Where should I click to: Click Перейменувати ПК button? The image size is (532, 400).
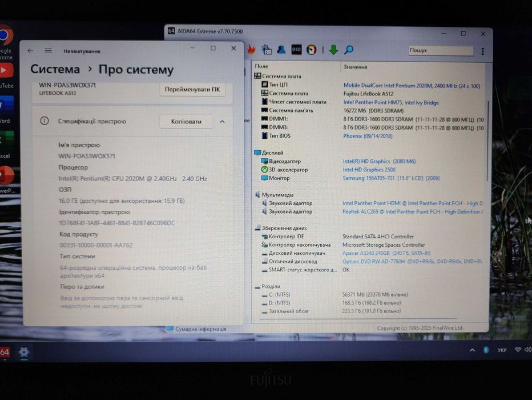click(x=192, y=90)
